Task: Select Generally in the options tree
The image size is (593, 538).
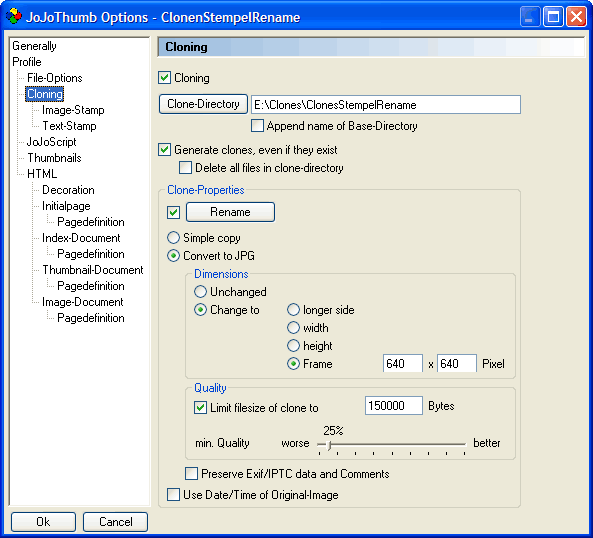Action: coord(34,46)
